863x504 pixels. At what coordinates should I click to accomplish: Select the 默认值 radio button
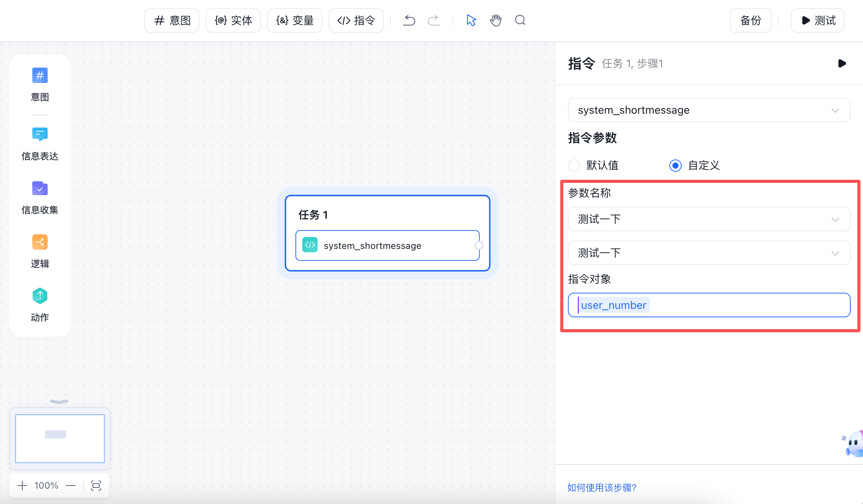pyautogui.click(x=574, y=166)
